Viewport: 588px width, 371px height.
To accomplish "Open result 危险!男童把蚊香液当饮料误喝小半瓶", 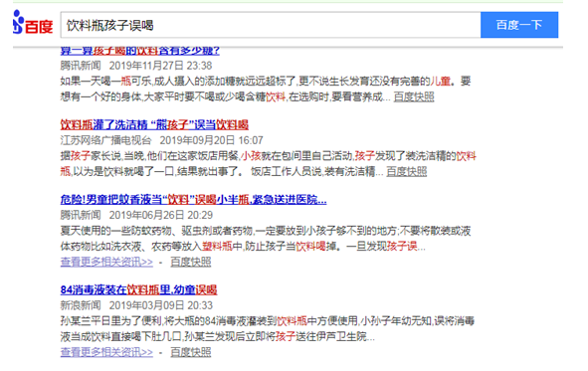I will pos(193,199).
